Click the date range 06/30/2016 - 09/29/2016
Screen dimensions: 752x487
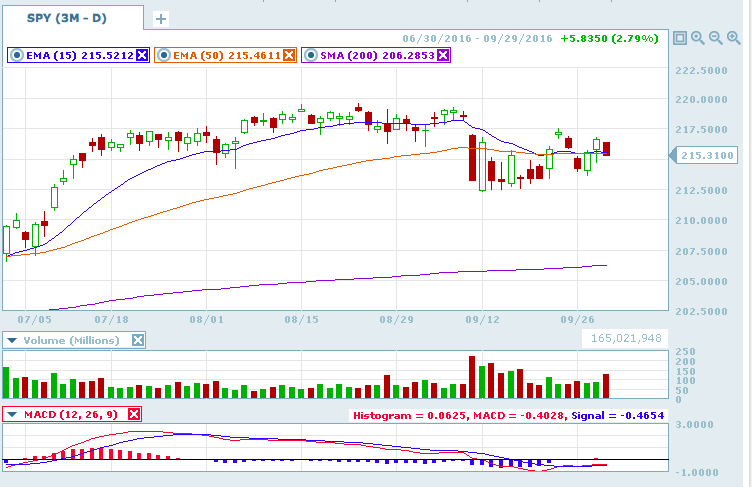pos(477,38)
